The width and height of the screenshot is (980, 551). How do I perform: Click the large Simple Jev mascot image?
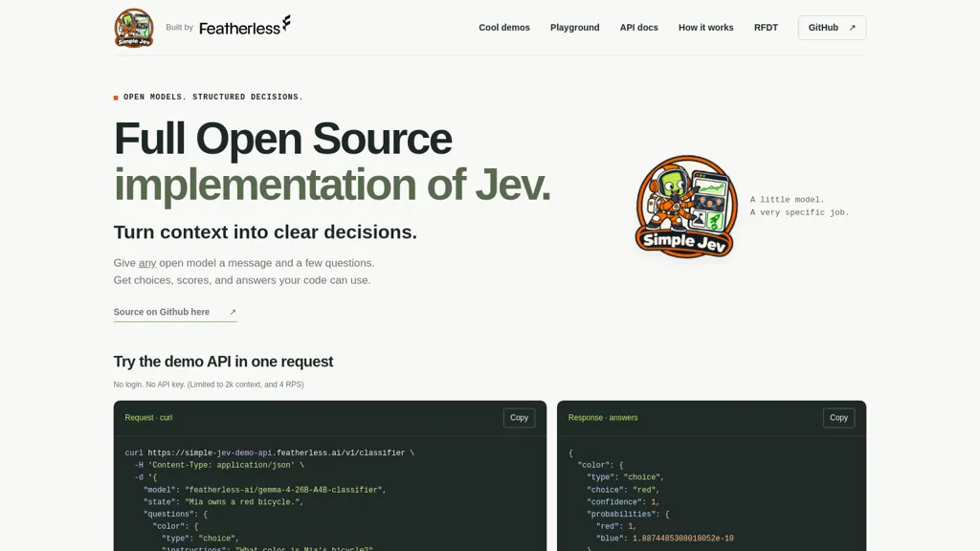click(x=686, y=207)
